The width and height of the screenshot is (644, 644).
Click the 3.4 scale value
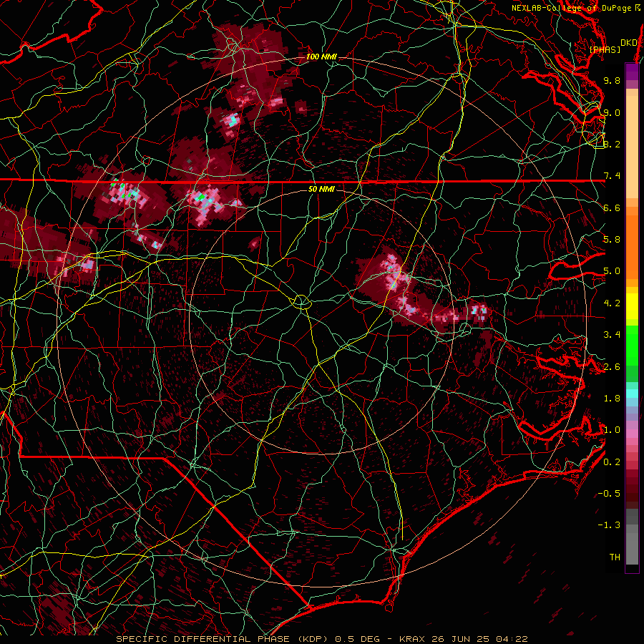tap(612, 335)
